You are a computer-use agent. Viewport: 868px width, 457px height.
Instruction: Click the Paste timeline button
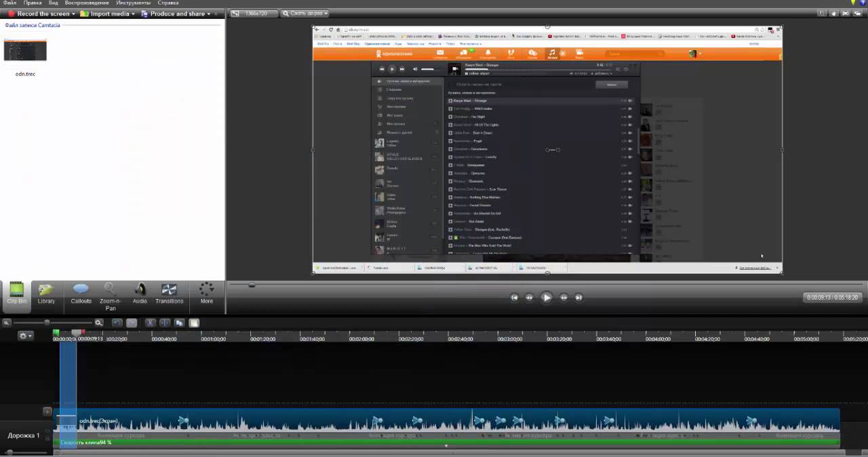point(194,323)
